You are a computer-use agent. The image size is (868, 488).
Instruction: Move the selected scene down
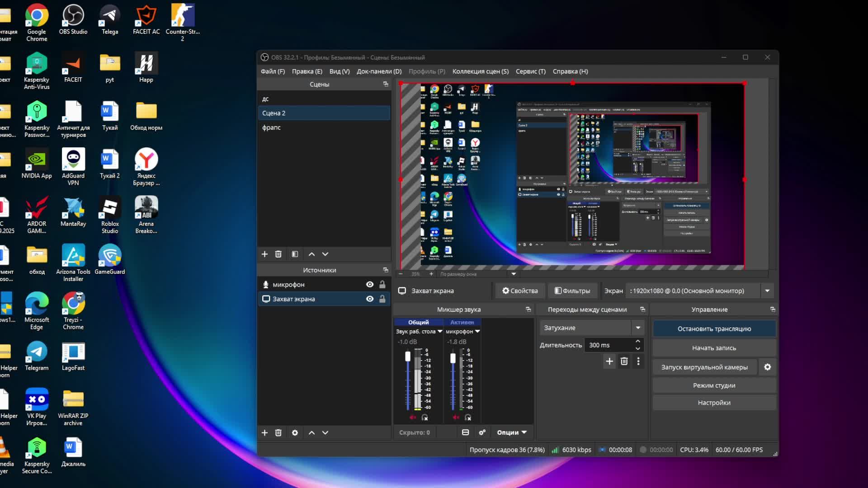[x=325, y=254]
